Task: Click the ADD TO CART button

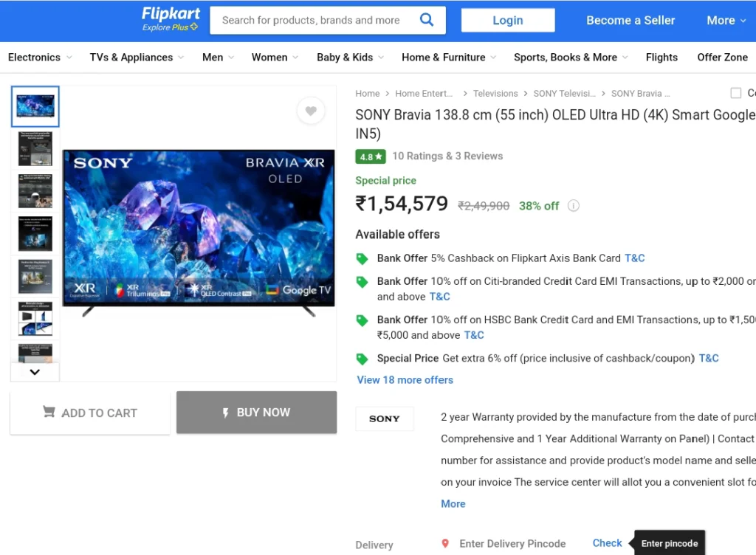Action: click(x=90, y=413)
